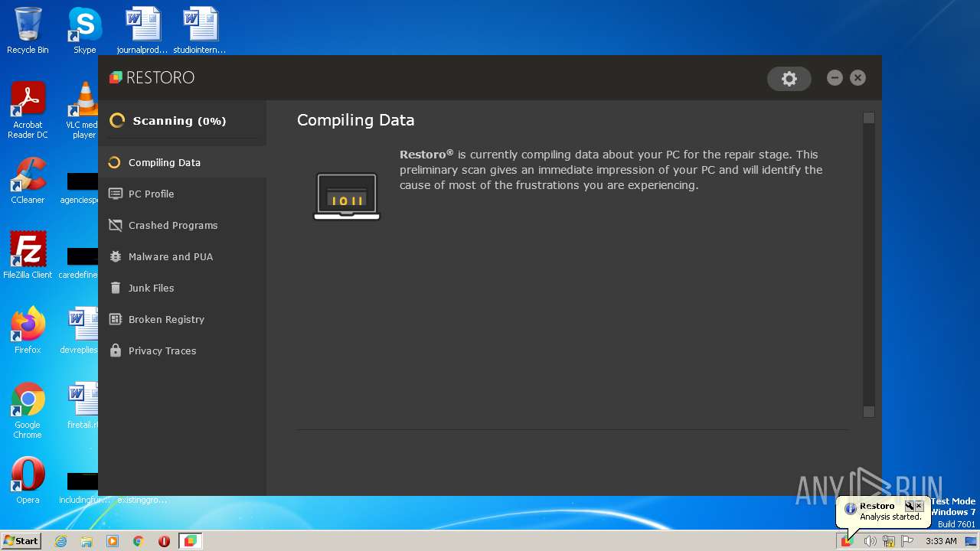Viewport: 980px width, 551px height.
Task: Close the Restoro window
Action: click(857, 77)
